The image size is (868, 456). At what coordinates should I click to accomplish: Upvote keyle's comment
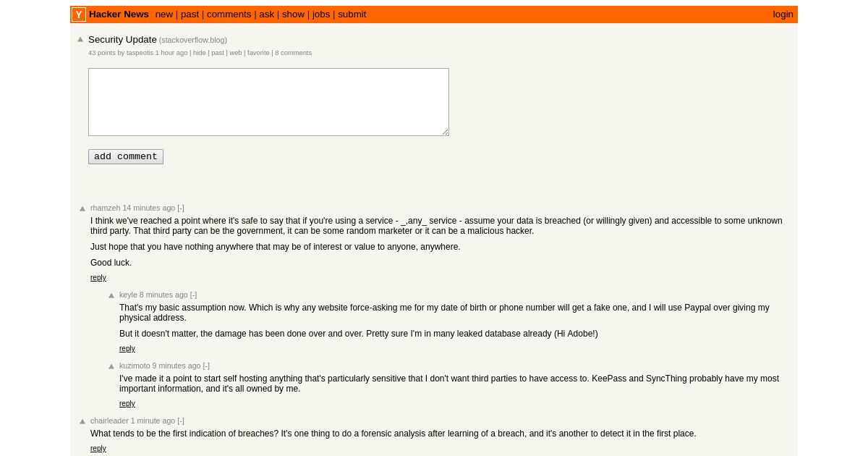pos(111,295)
